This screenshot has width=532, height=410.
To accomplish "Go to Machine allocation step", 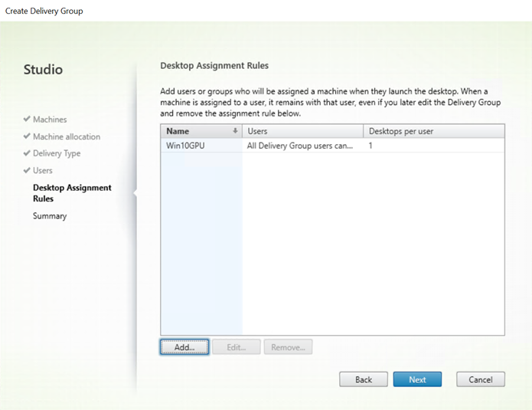I will pyautogui.click(x=67, y=136).
